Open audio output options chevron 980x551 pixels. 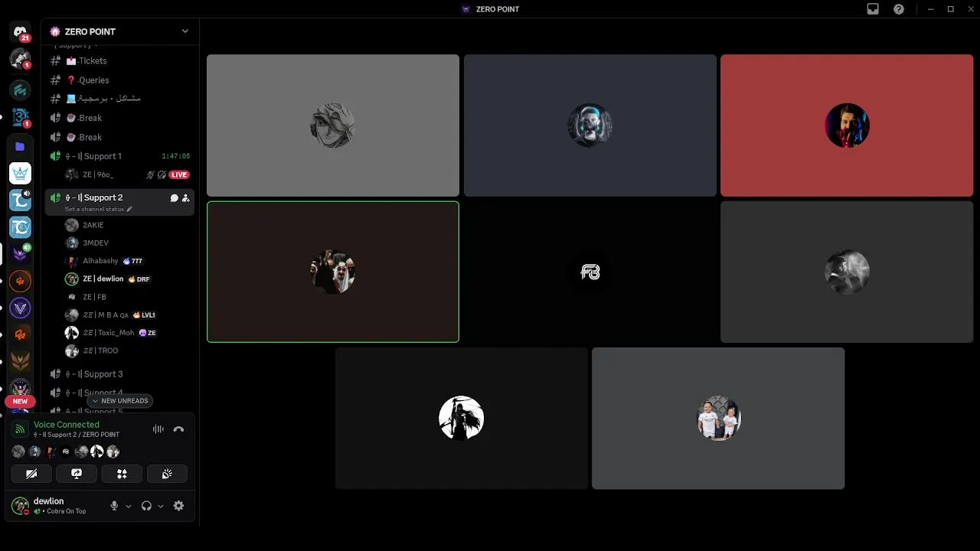click(x=160, y=506)
